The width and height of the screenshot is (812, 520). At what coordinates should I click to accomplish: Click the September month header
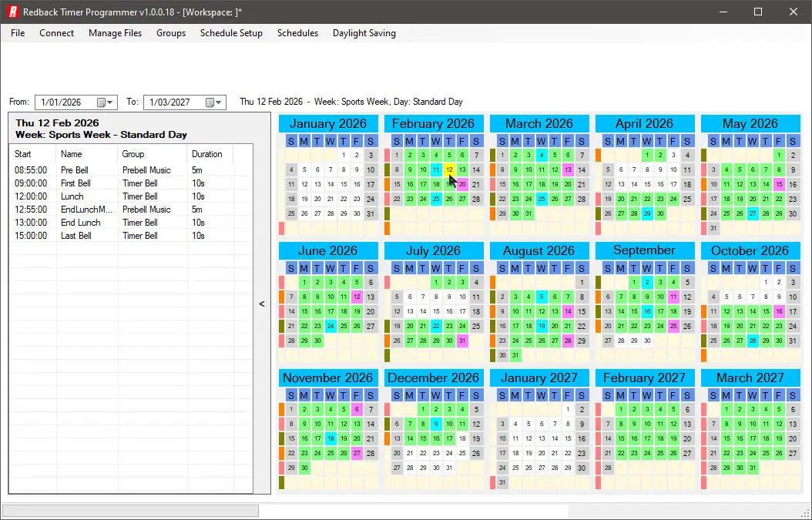[x=645, y=250]
